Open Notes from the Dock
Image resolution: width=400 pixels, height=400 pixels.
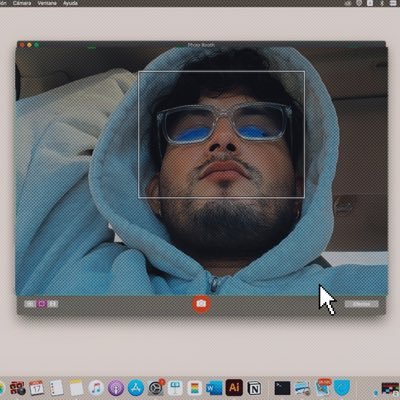coord(76,388)
